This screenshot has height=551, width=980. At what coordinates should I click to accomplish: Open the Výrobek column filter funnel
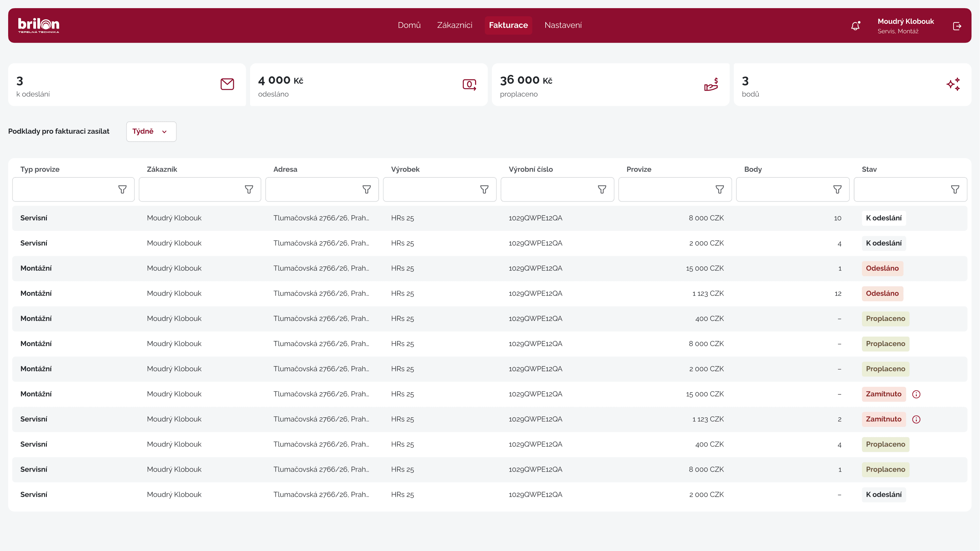[484, 189]
